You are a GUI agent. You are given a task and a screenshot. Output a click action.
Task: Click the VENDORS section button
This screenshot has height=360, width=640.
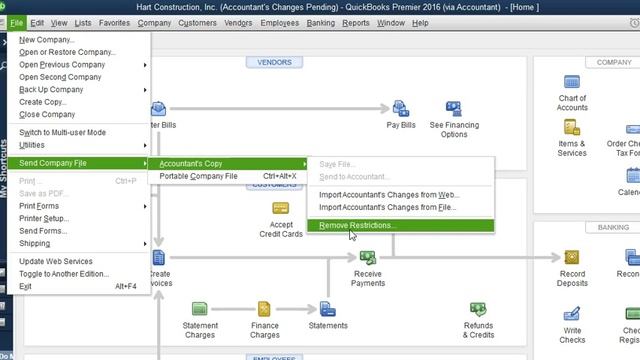tap(274, 62)
